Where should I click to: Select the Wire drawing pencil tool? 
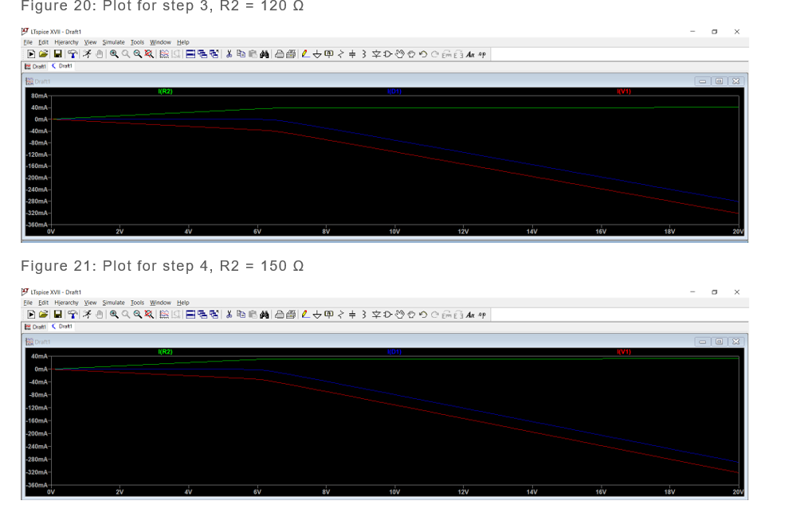[304, 54]
